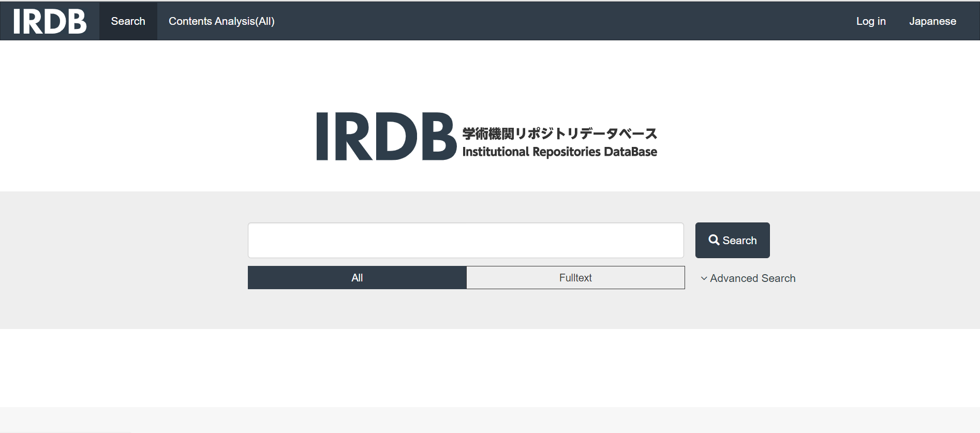Click the large IRDB Institutional Repositories DataBase banner
Image resolution: width=980 pixels, height=433 pixels.
click(487, 137)
